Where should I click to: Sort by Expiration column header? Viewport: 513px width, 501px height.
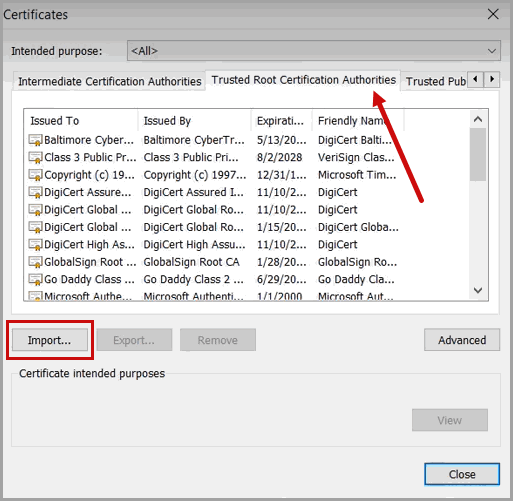[x=282, y=121]
